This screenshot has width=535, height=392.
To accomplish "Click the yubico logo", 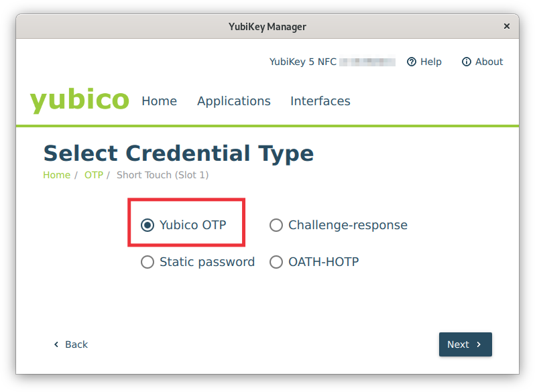I will pyautogui.click(x=79, y=101).
